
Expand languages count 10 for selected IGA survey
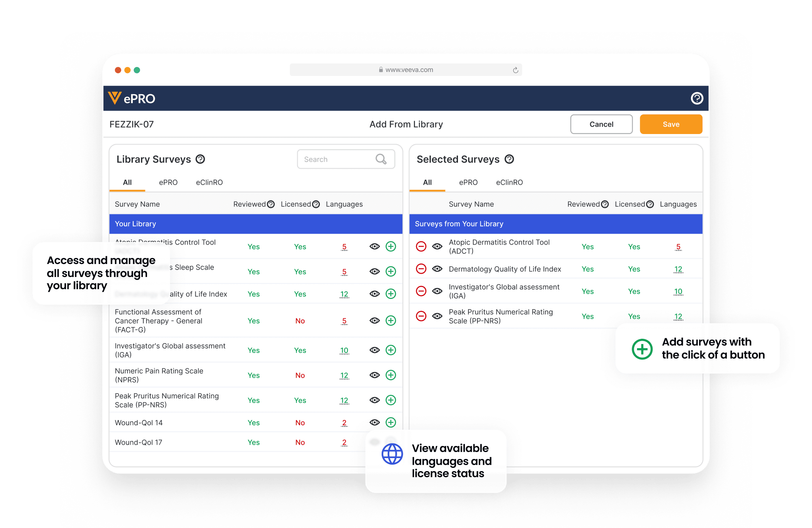point(678,291)
